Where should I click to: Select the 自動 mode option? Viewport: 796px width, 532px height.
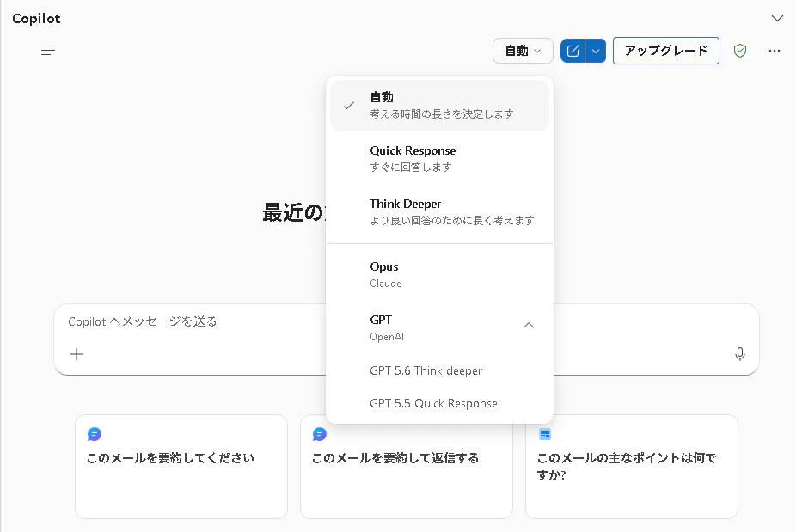pyautogui.click(x=439, y=106)
